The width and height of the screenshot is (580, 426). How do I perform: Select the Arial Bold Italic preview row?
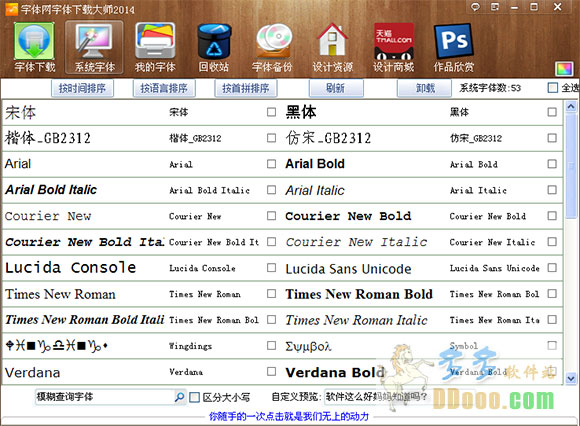tap(51, 190)
